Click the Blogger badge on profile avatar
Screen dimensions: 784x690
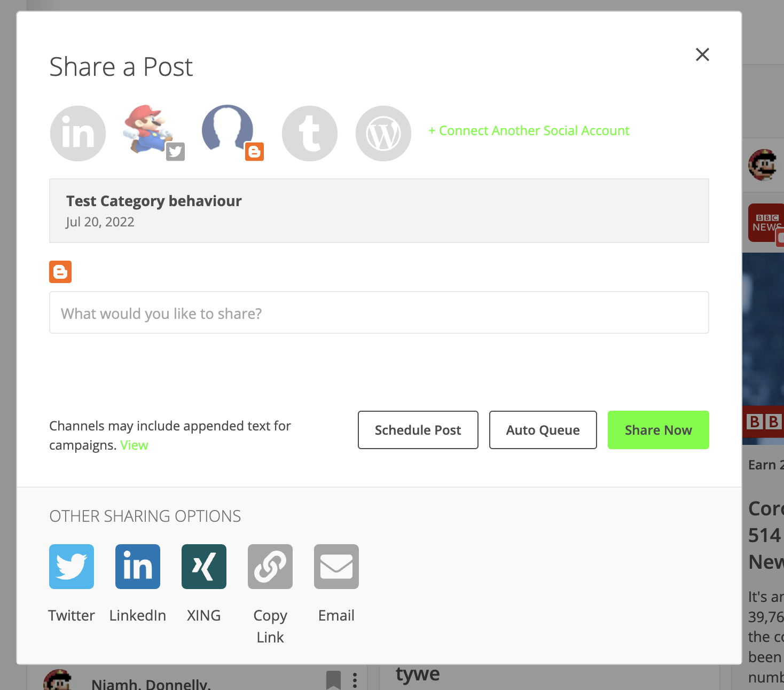[x=254, y=152]
